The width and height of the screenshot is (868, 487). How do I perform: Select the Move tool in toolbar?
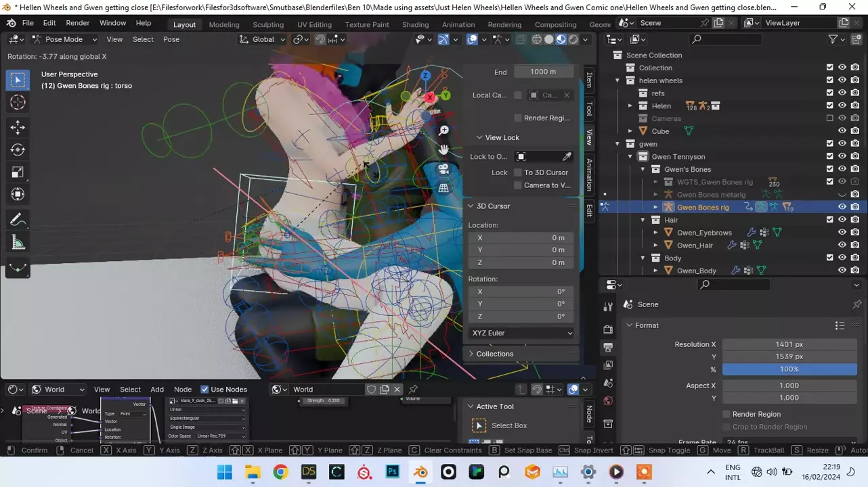click(x=18, y=127)
